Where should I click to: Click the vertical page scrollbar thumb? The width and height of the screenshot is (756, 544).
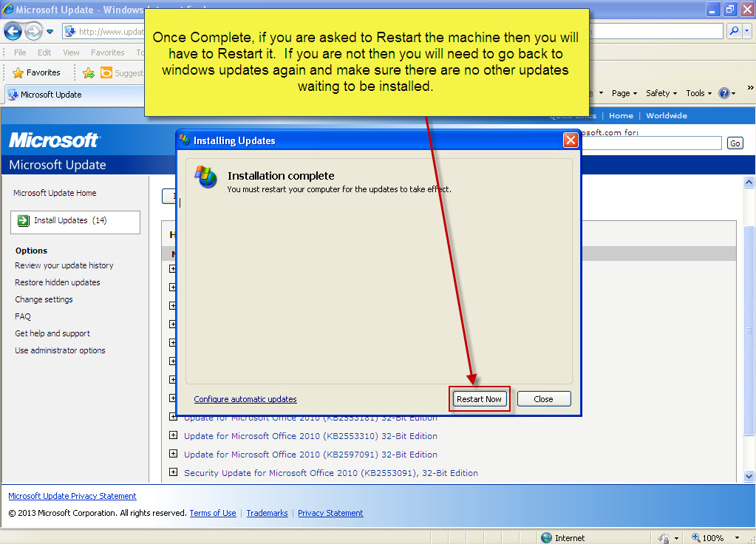coord(749,330)
